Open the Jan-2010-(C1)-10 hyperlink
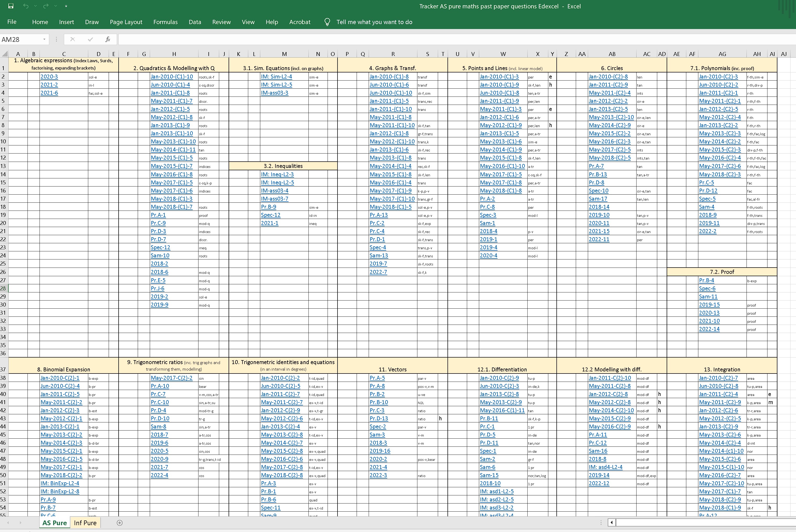 (172, 76)
